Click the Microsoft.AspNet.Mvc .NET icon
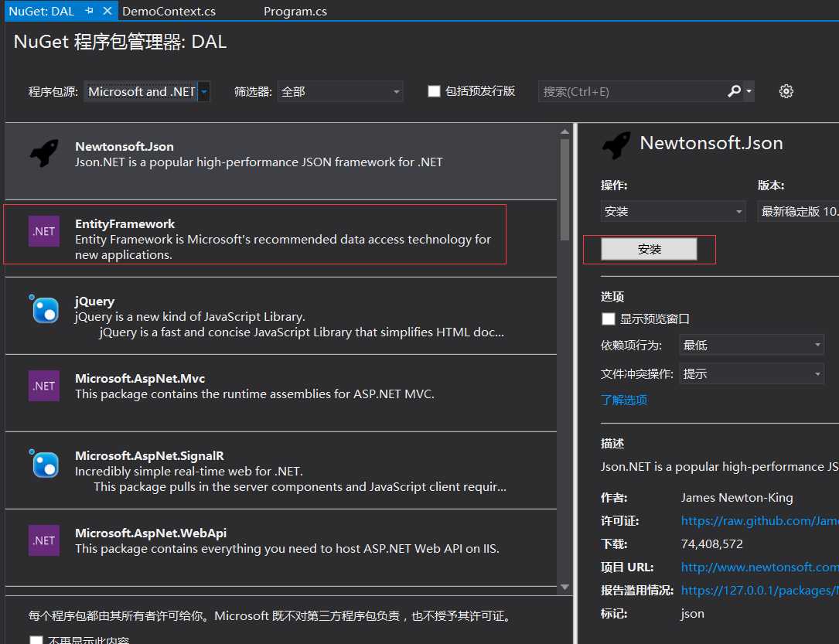This screenshot has height=644, width=839. pyautogui.click(x=44, y=386)
